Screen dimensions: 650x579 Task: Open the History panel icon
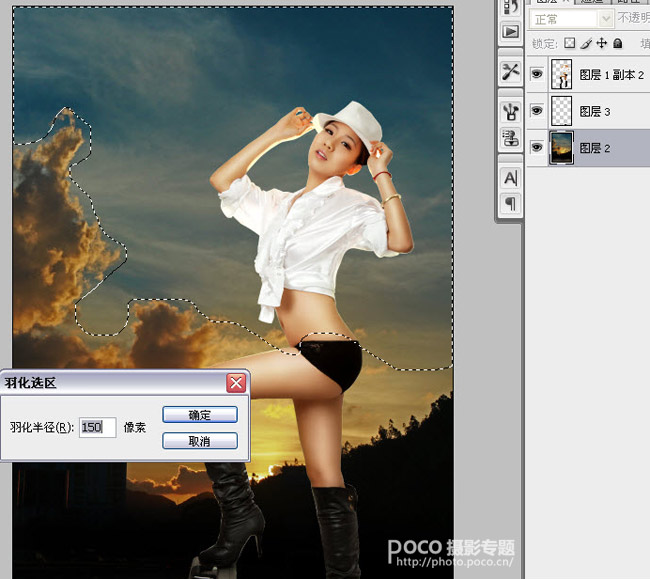(x=510, y=7)
